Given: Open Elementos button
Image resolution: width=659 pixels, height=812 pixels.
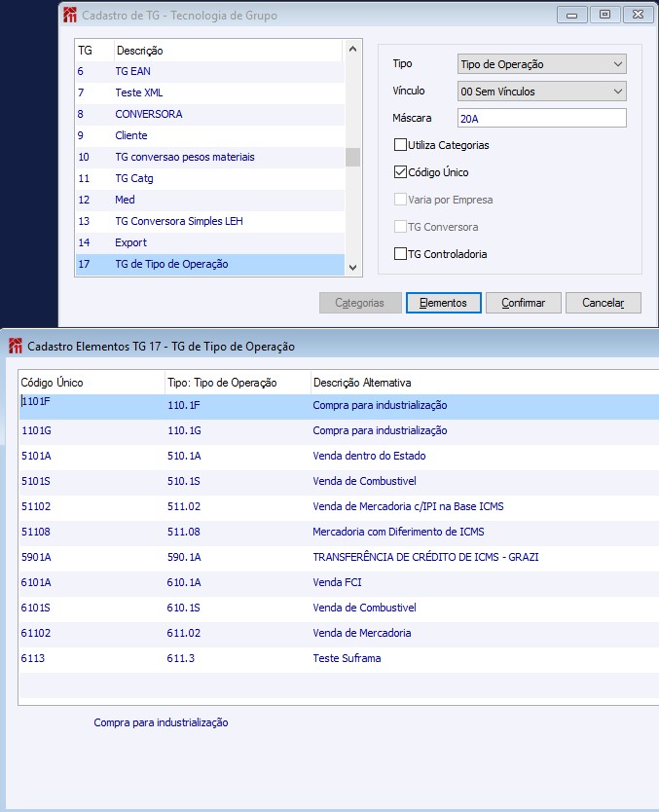Looking at the screenshot, I should click(444, 303).
